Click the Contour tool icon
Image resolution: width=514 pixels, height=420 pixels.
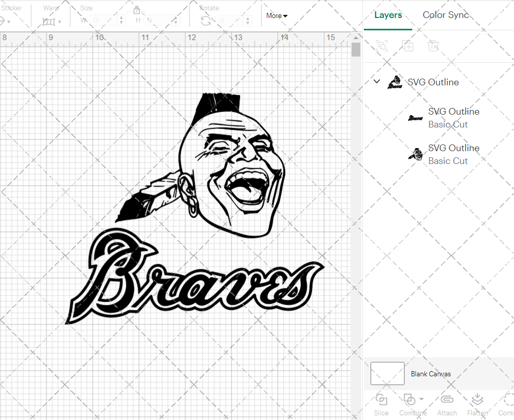click(x=508, y=400)
